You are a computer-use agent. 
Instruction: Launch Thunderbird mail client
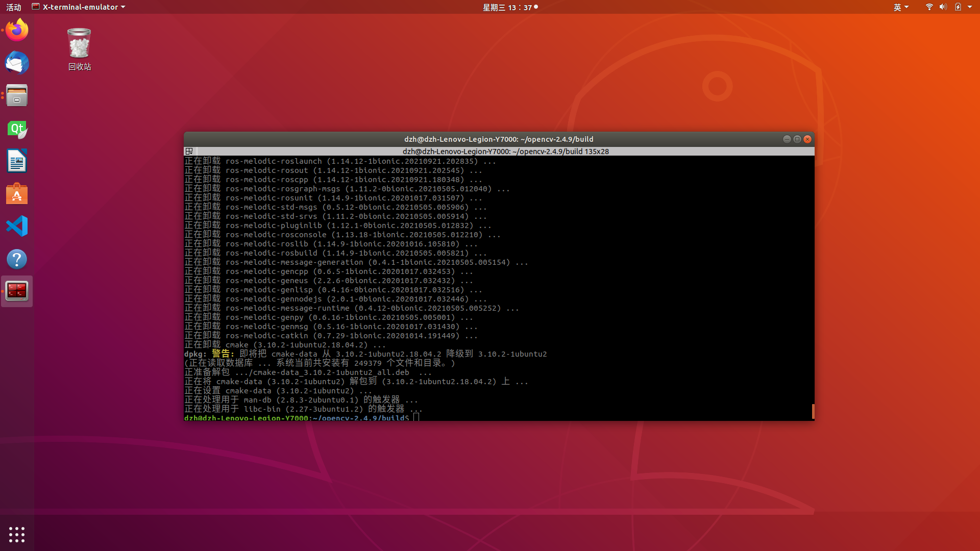[x=17, y=63]
